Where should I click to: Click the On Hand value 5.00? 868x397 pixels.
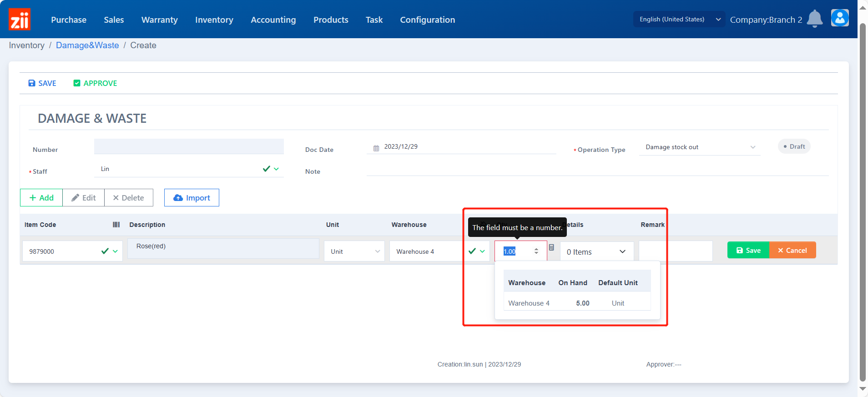(583, 303)
